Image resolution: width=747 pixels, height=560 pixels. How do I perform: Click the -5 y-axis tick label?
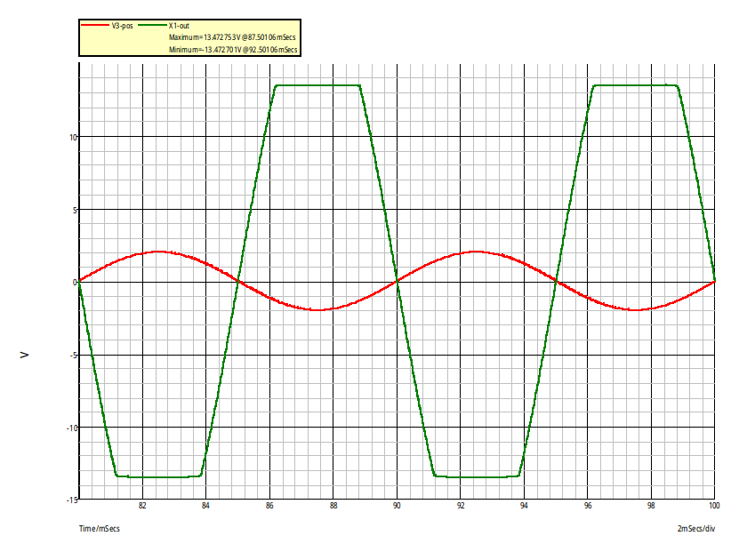click(73, 356)
